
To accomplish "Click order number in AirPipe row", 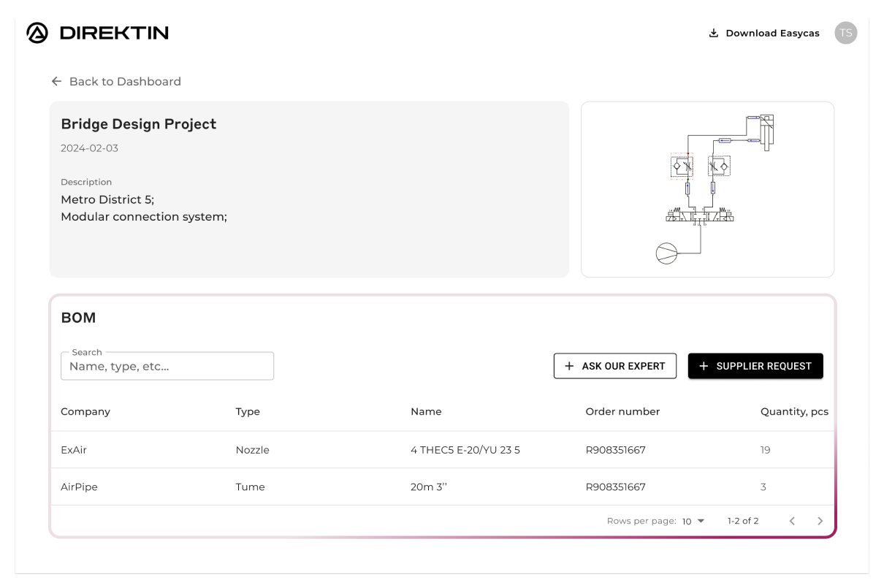I will [x=615, y=487].
